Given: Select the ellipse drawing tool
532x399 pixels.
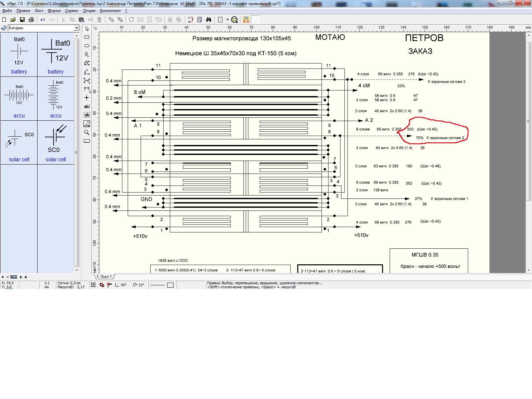Looking at the screenshot, I should [87, 46].
